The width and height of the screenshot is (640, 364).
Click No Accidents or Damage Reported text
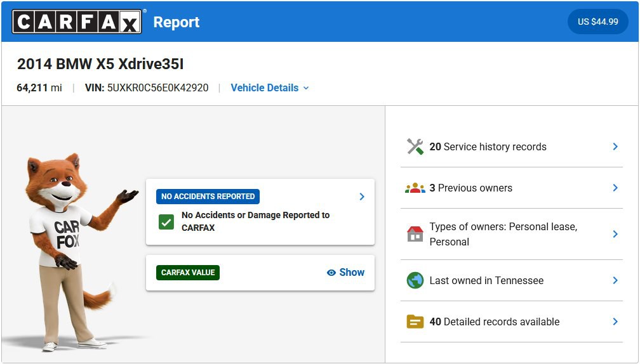point(255,221)
